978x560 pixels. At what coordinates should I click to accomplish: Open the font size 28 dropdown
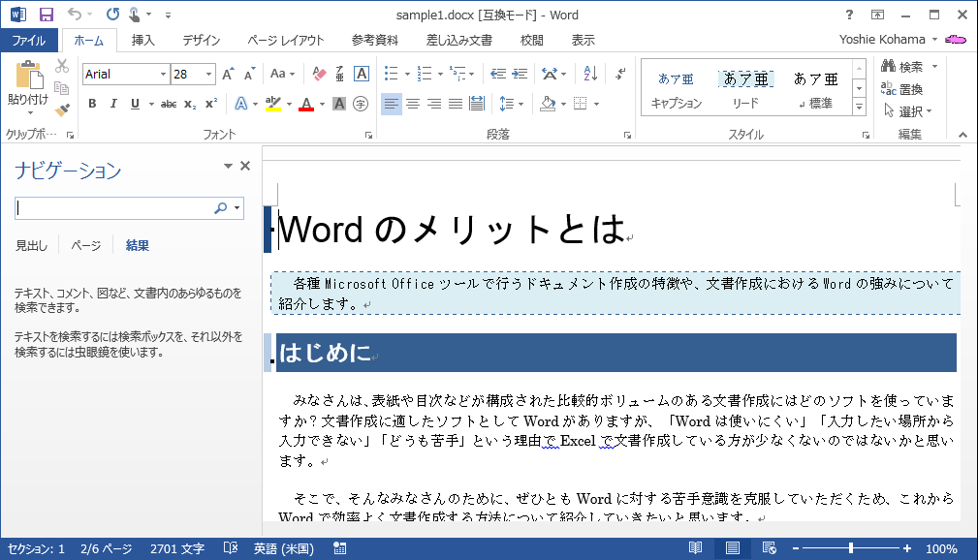click(209, 75)
